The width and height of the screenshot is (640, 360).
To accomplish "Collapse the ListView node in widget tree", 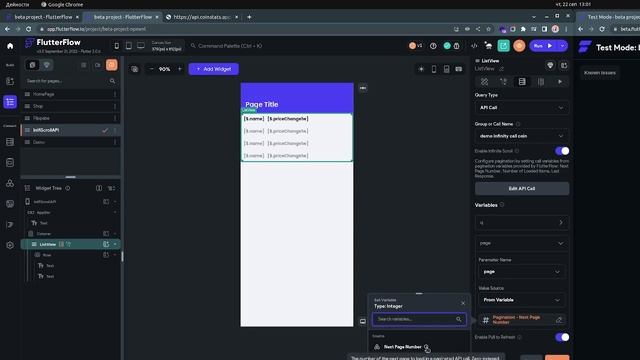I will pyautogui.click(x=115, y=244).
